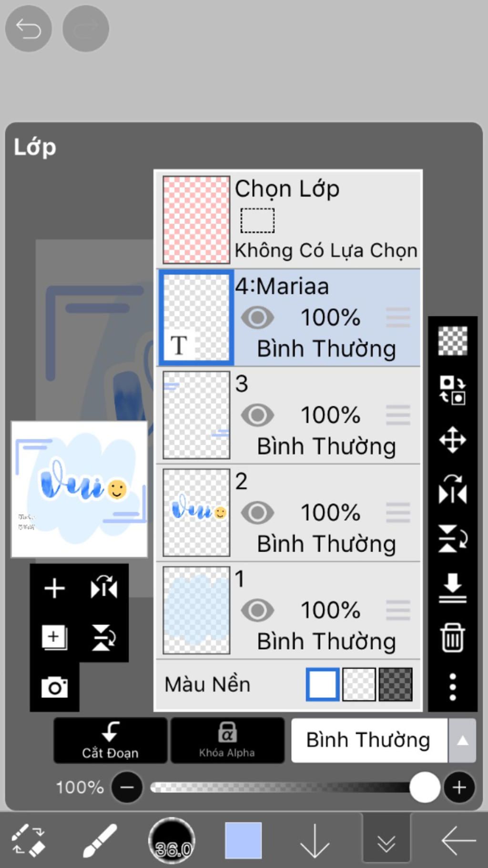Expand the blend mode dropdown arrow
This screenshot has height=868, width=488.
462,741
